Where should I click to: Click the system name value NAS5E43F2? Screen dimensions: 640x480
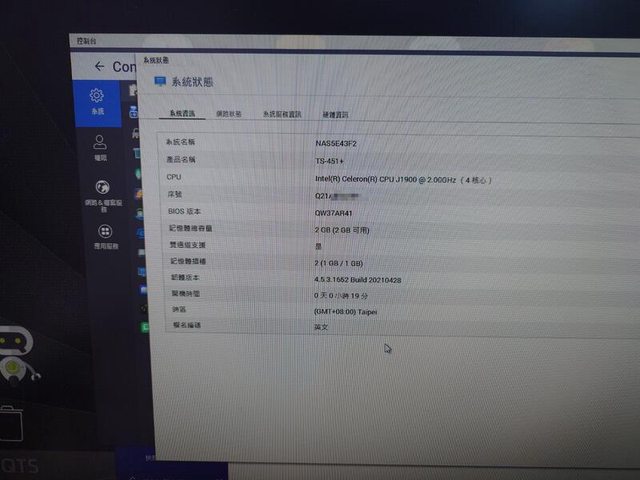(x=336, y=143)
